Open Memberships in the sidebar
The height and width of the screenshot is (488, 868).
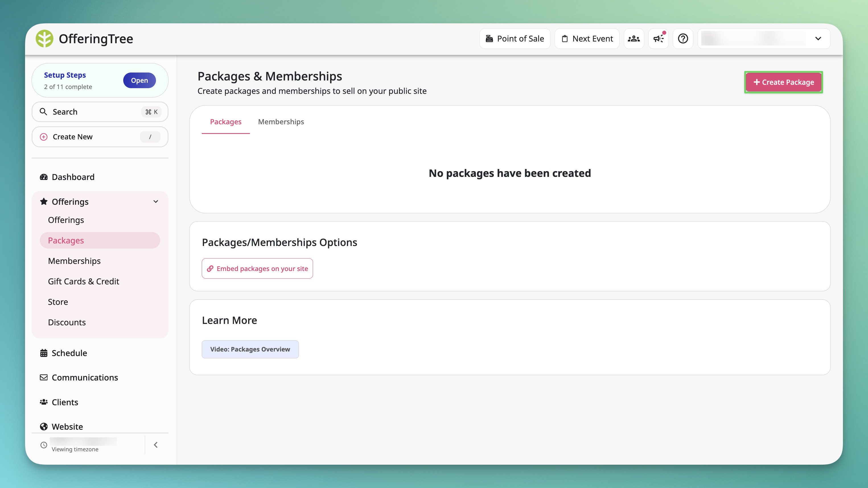pyautogui.click(x=74, y=261)
